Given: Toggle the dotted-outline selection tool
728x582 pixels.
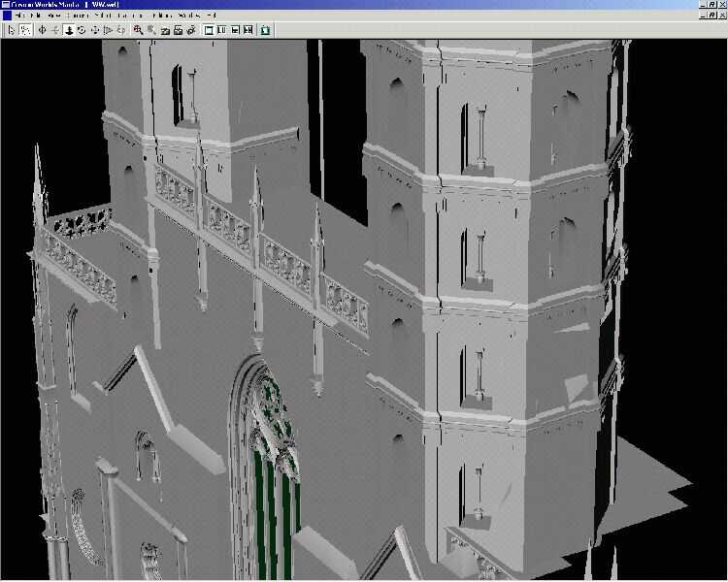Looking at the screenshot, I should [x=25, y=30].
